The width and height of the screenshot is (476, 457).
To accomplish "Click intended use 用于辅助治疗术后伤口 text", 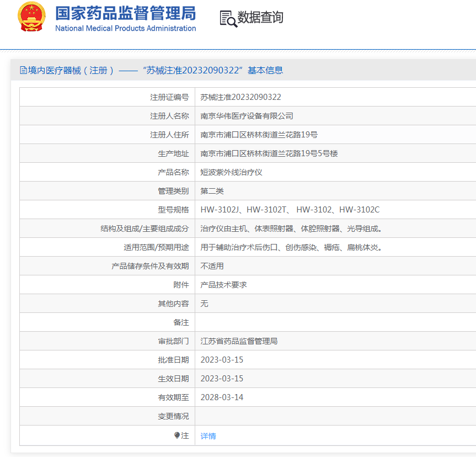I will point(291,247).
